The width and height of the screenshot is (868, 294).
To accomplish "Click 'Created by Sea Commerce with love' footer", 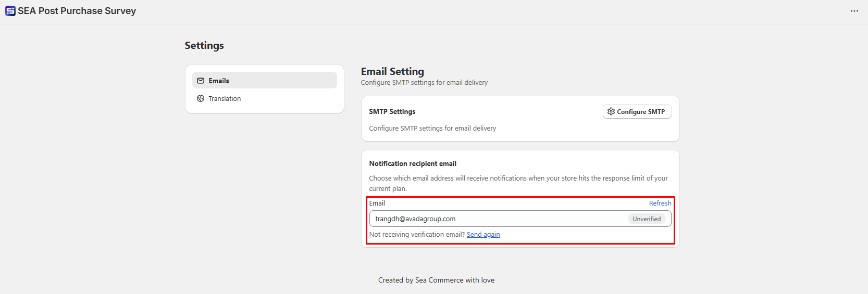I will coord(436,280).
